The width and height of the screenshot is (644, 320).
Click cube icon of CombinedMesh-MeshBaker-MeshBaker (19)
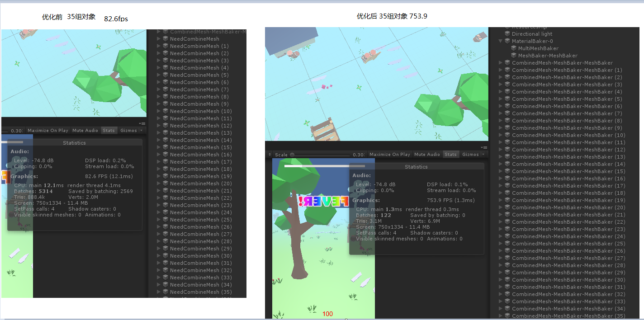pos(507,200)
